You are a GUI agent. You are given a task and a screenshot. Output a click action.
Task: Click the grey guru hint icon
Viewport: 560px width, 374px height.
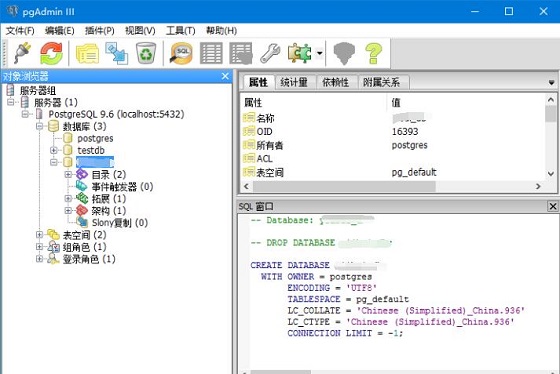(x=344, y=53)
